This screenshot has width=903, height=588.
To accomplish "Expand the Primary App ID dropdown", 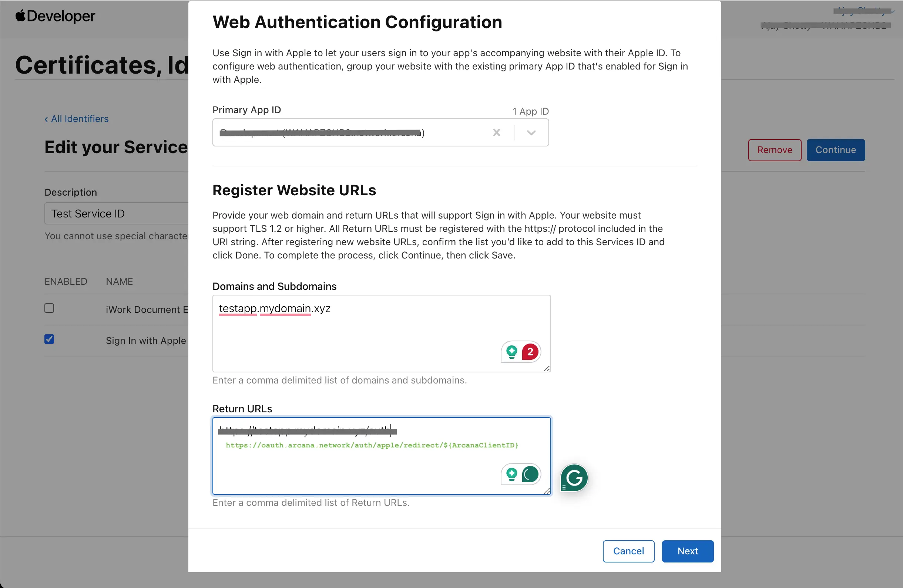I will point(531,132).
